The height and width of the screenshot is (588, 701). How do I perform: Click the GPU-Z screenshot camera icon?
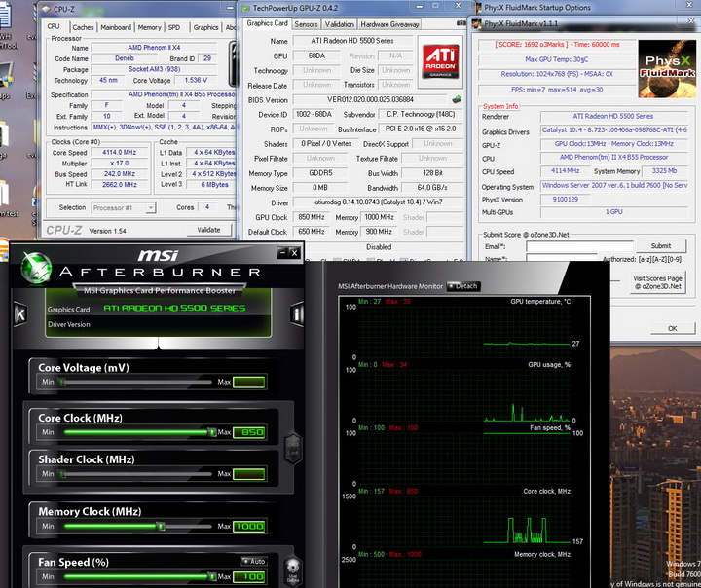[x=461, y=23]
